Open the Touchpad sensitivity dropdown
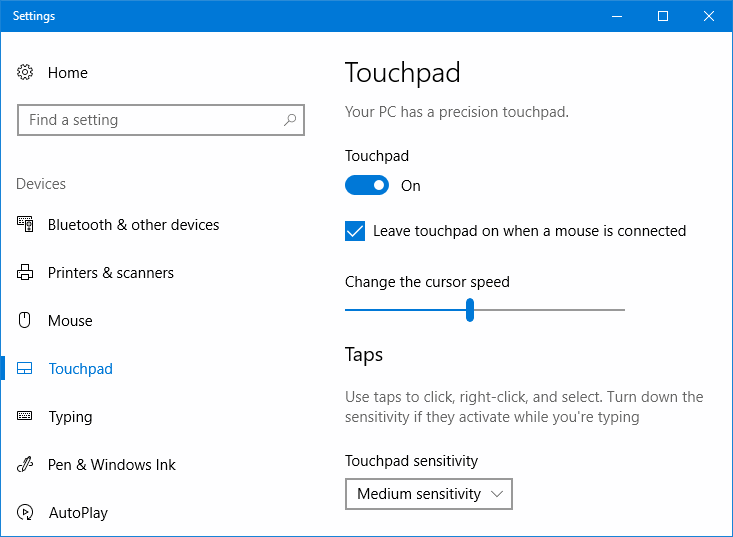733x537 pixels. point(428,494)
